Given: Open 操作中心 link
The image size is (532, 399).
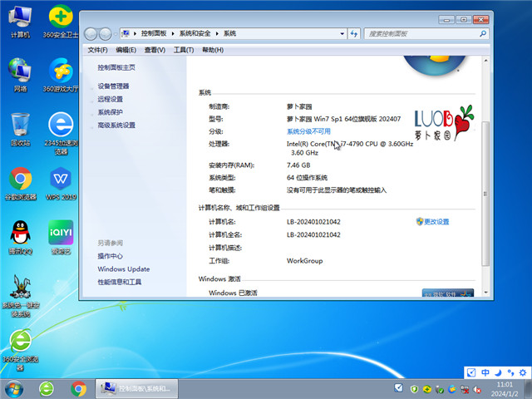Looking at the screenshot, I should point(111,256).
